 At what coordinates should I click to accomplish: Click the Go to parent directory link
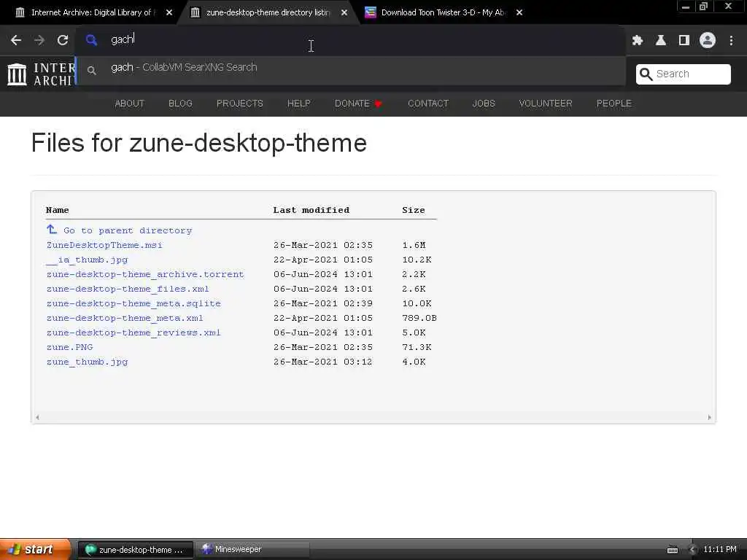128,230
